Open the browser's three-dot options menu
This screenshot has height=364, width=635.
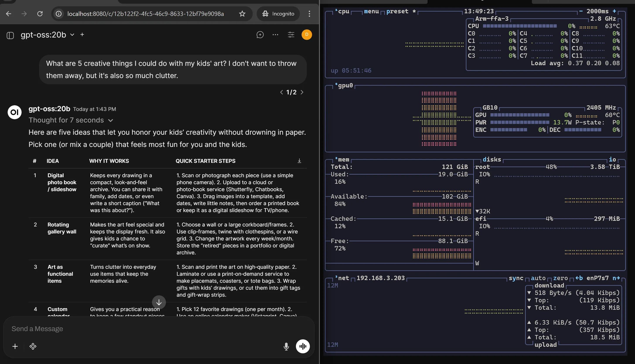coord(309,14)
